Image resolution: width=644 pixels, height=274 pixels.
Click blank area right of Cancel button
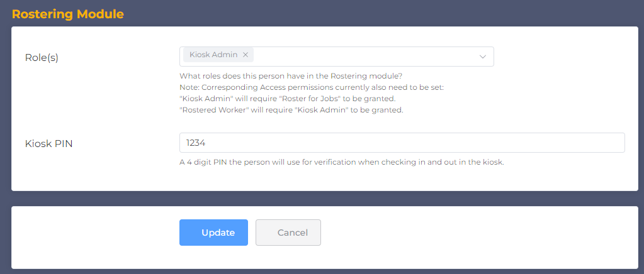(x=472, y=233)
